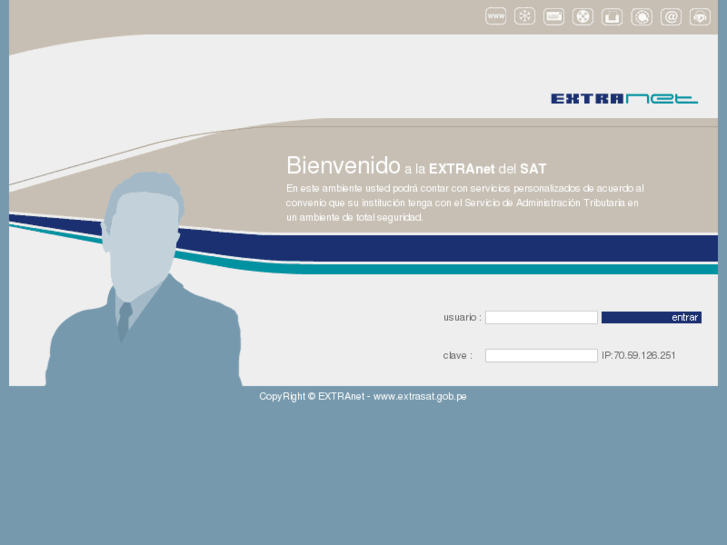
Task: Click the "clave :" label
Action: [x=458, y=355]
